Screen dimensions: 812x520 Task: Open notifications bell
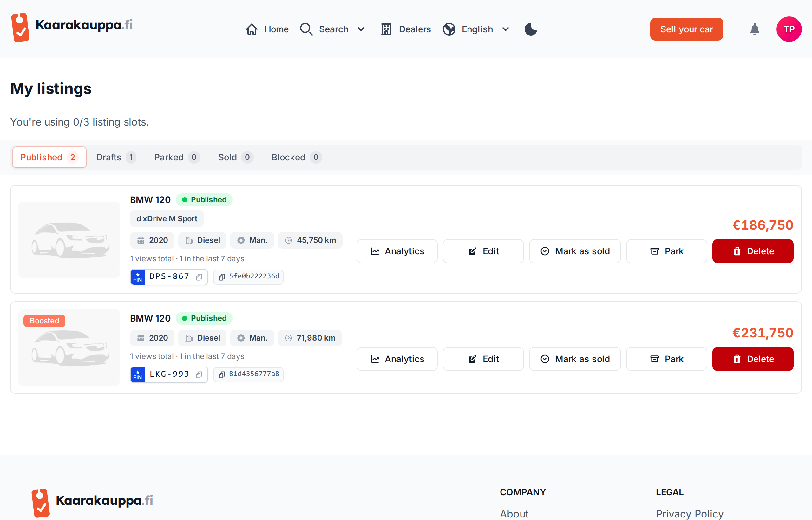[755, 29]
